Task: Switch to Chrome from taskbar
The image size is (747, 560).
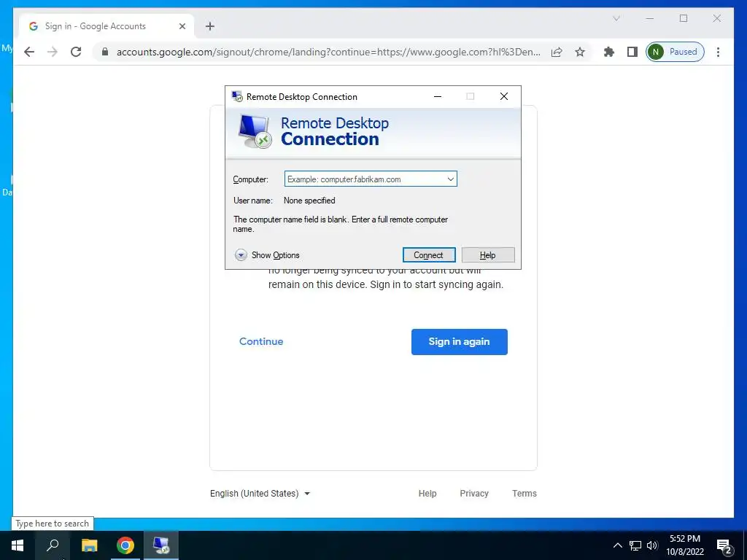Action: click(x=125, y=545)
